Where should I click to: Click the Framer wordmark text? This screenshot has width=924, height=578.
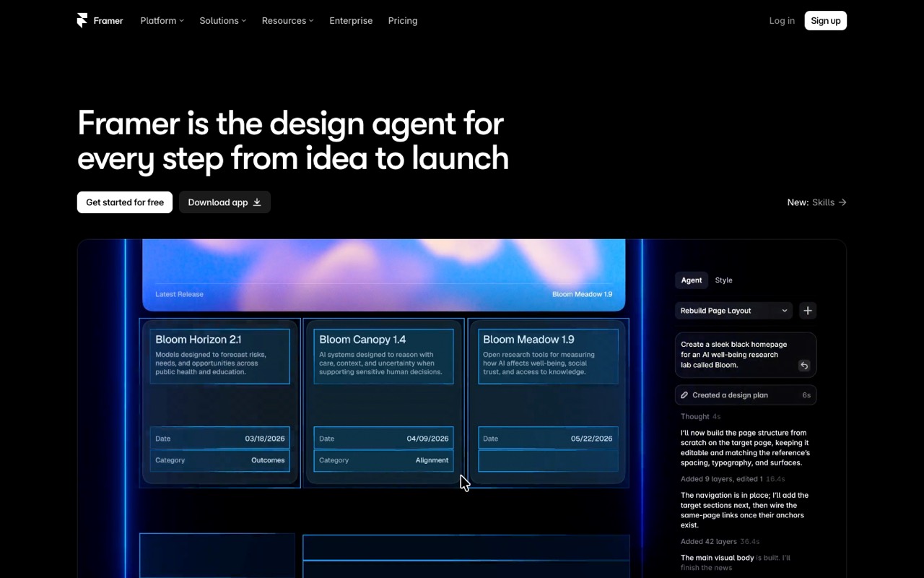(108, 20)
